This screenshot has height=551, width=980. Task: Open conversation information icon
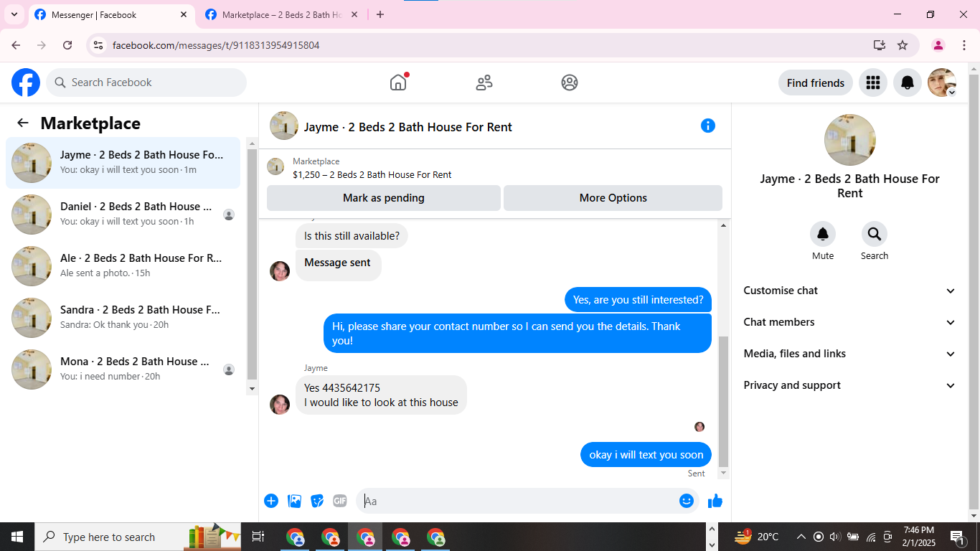pos(708,126)
